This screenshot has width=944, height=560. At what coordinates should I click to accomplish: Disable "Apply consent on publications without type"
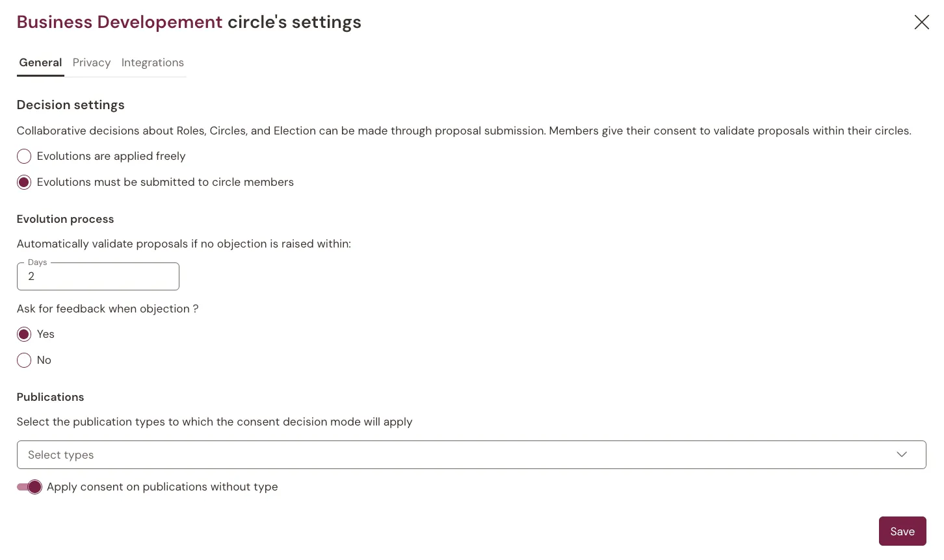point(29,487)
